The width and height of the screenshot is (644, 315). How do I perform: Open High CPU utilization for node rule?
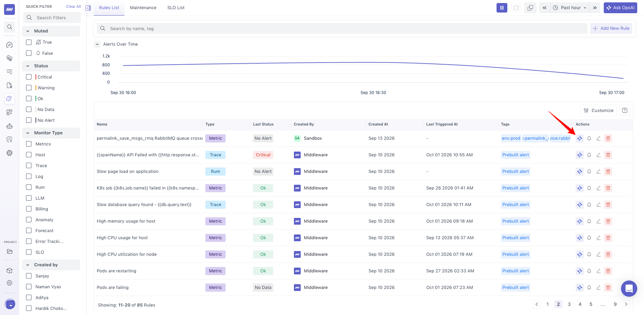[x=127, y=254]
